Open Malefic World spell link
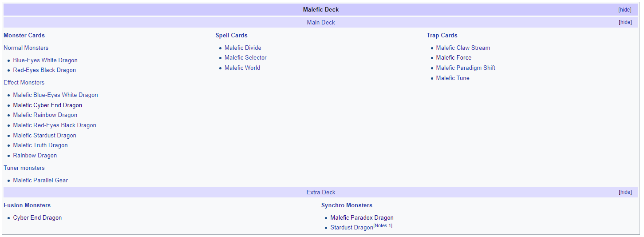The width and height of the screenshot is (644, 237). 242,68
